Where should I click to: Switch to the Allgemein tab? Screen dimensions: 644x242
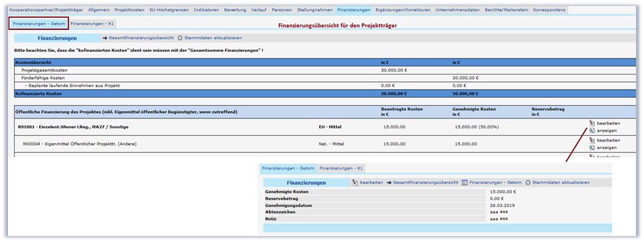99,9
